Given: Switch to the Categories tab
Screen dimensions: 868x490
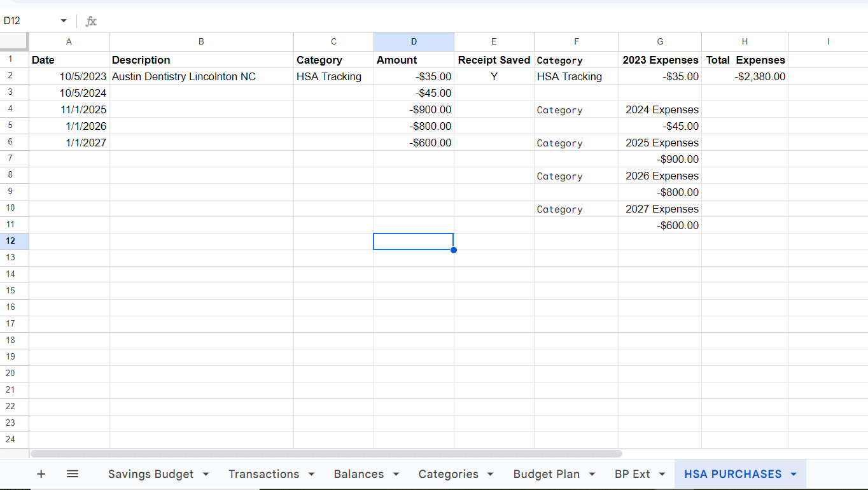Looking at the screenshot, I should coord(448,474).
